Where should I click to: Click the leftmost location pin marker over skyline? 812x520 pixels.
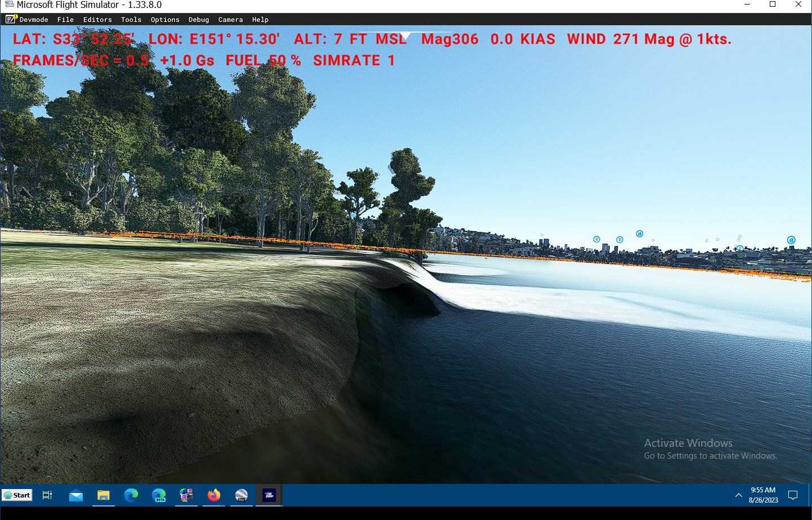[x=596, y=239]
